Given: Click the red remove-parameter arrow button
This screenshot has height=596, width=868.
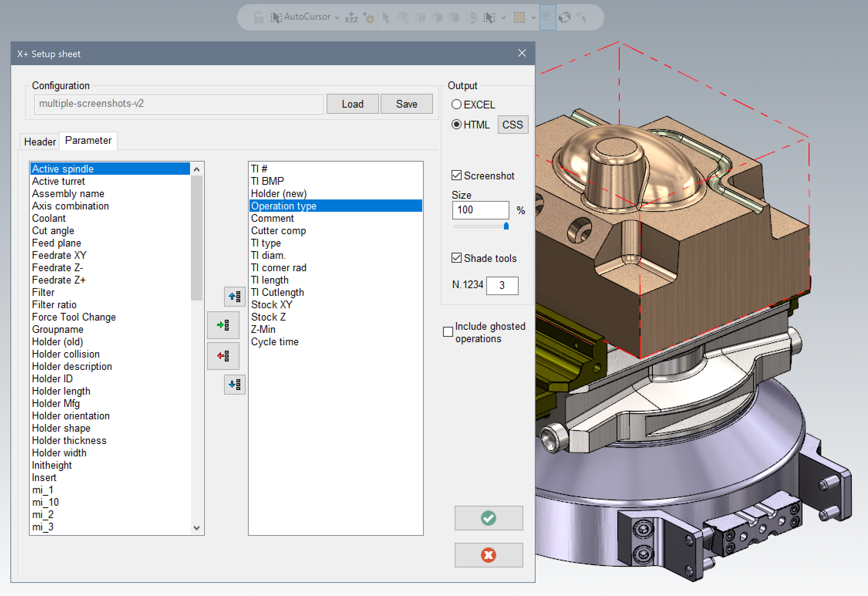Looking at the screenshot, I should point(223,356).
